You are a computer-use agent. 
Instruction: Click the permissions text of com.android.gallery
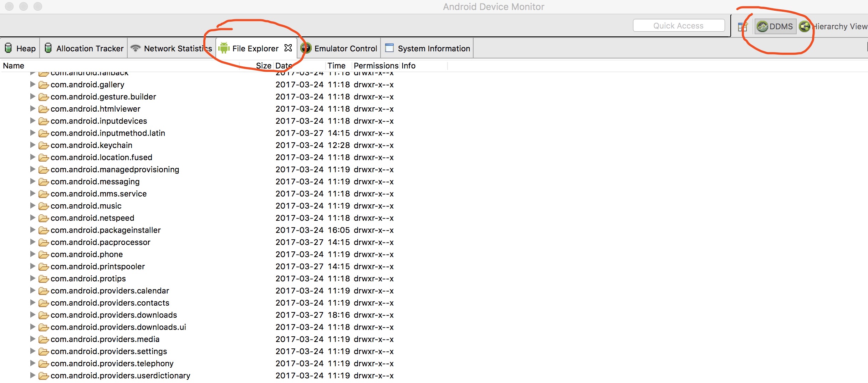[373, 85]
